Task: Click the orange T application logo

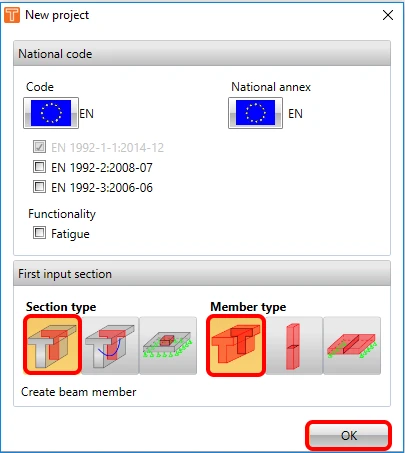Action: tap(12, 15)
